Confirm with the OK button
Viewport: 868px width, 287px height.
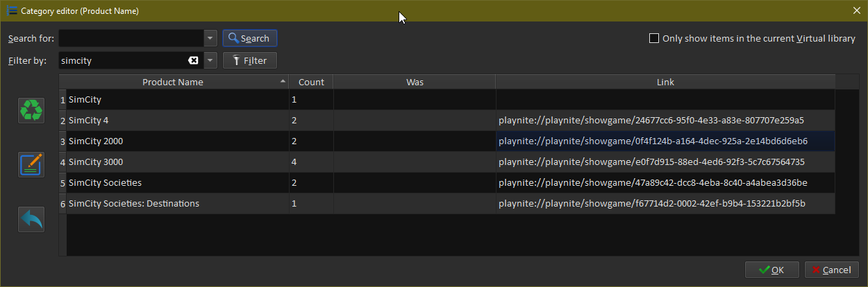pos(771,270)
